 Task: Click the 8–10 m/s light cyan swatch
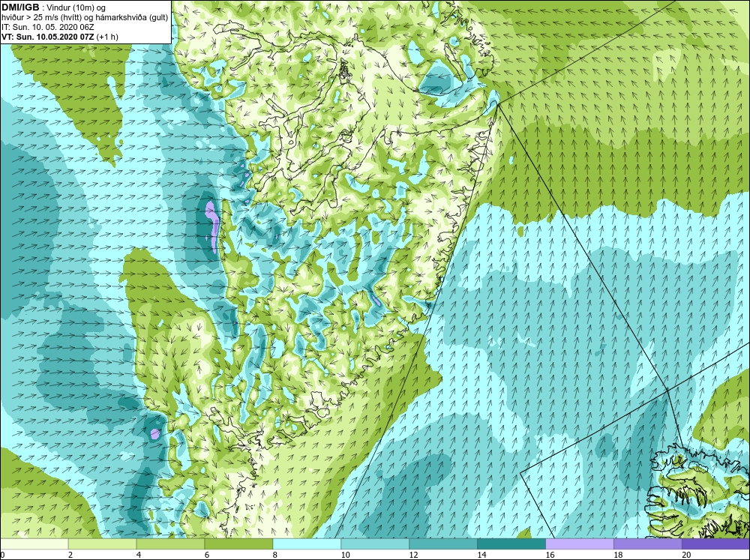(x=307, y=544)
